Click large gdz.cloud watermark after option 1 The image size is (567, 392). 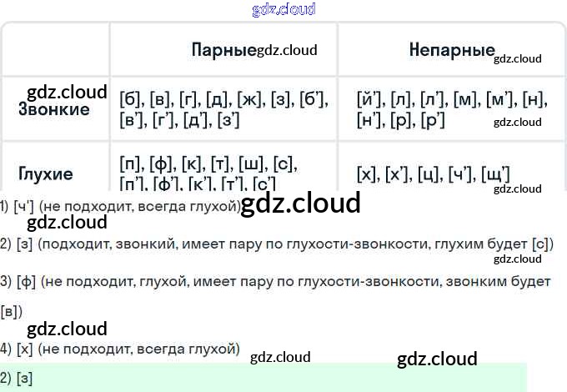[300, 204]
